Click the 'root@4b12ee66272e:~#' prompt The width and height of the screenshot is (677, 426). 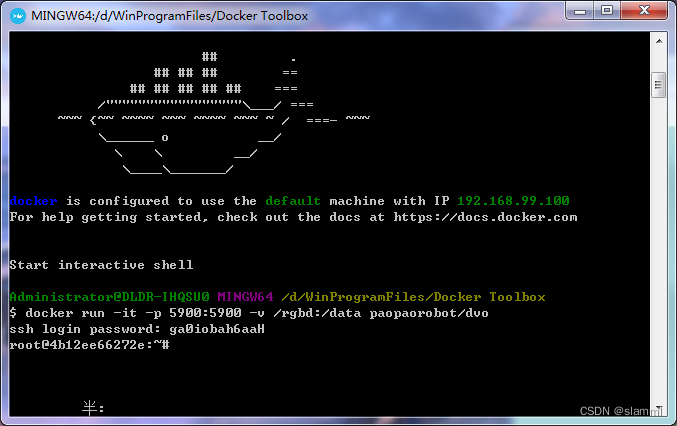point(89,345)
